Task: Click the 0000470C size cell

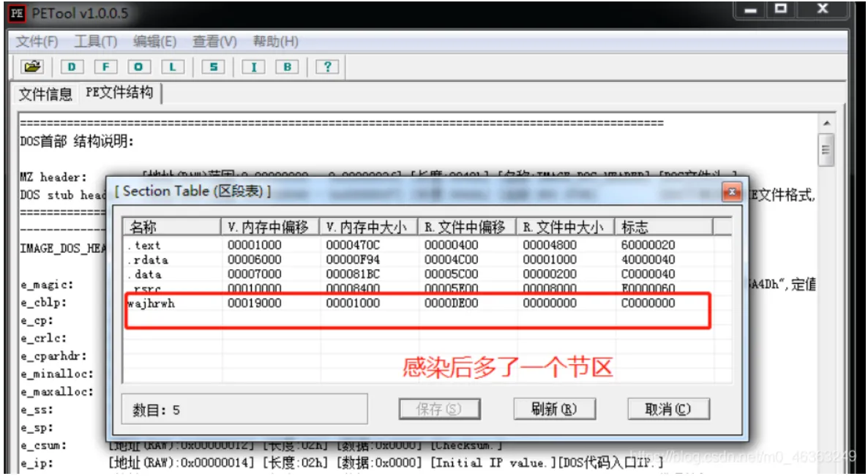Action: 353,245
